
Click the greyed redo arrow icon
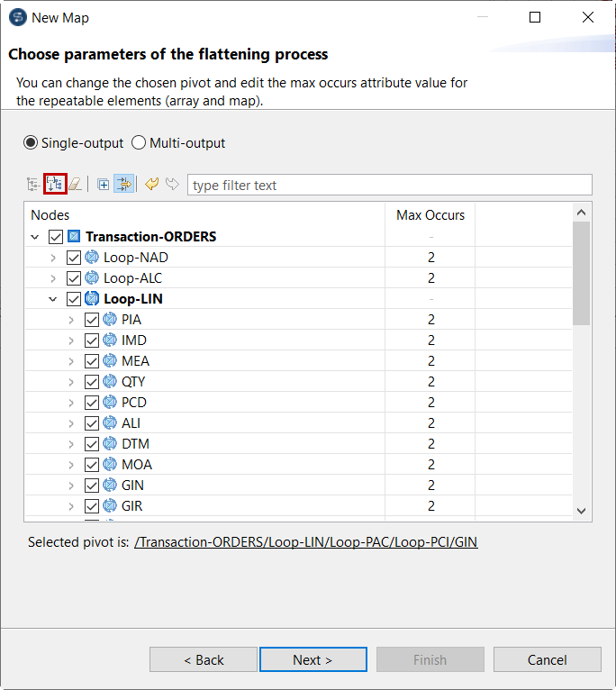[171, 185]
